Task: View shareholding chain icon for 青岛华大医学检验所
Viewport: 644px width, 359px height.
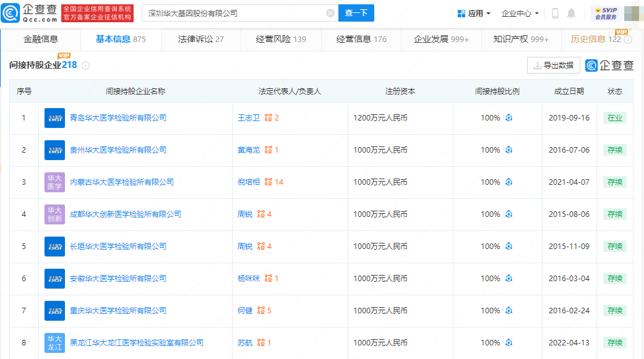Action: [509, 118]
